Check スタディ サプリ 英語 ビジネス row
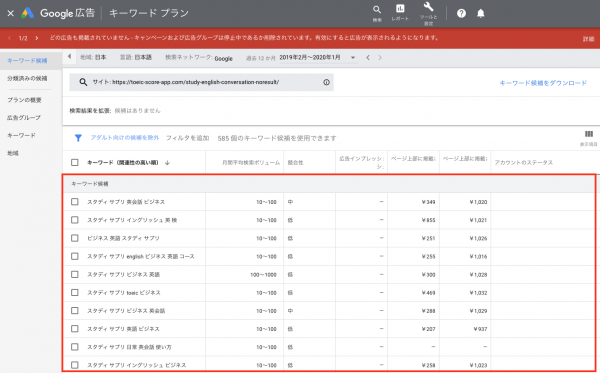 [x=75, y=329]
